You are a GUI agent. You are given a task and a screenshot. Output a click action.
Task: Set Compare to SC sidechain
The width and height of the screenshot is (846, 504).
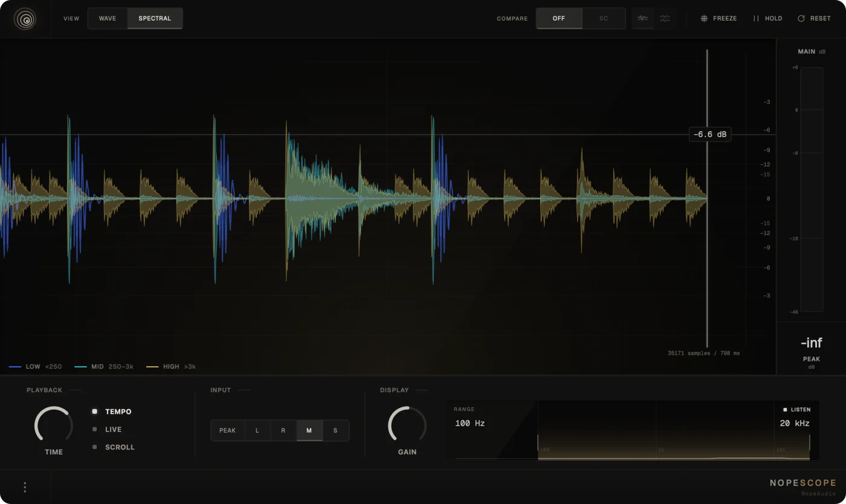point(604,19)
